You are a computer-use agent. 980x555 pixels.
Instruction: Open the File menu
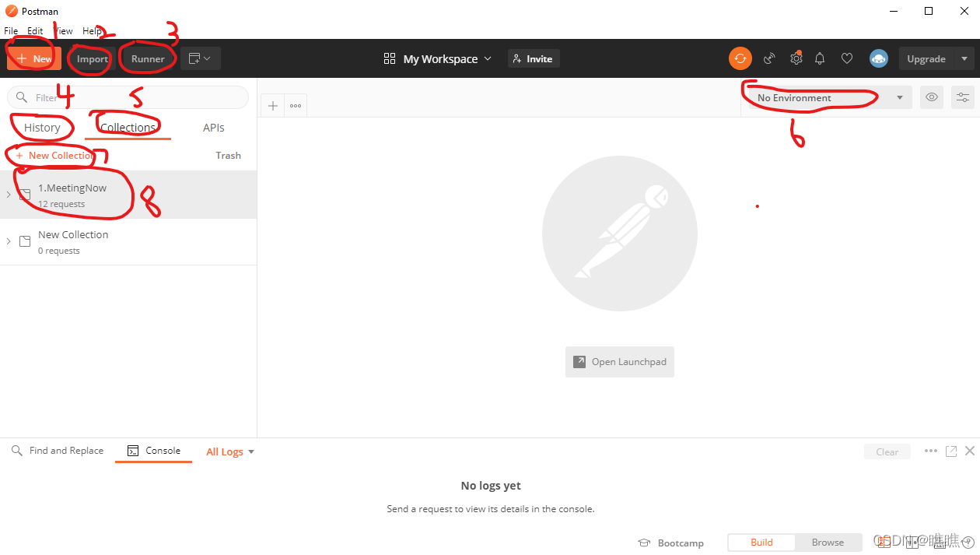click(x=11, y=31)
